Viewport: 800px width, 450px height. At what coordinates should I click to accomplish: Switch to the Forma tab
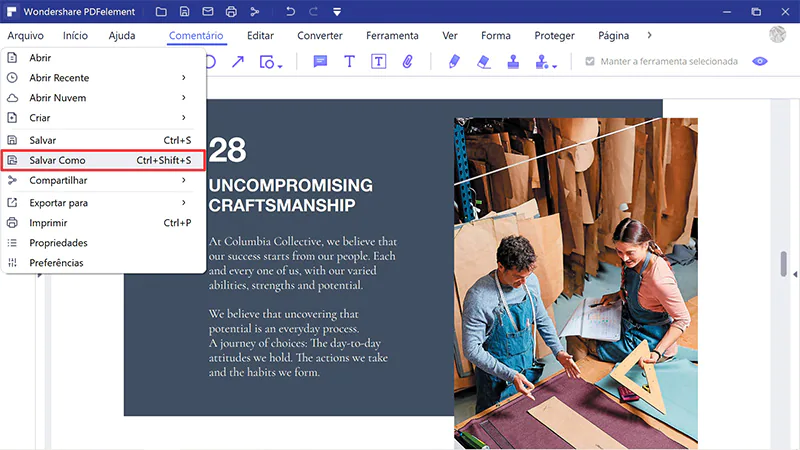[x=496, y=36]
